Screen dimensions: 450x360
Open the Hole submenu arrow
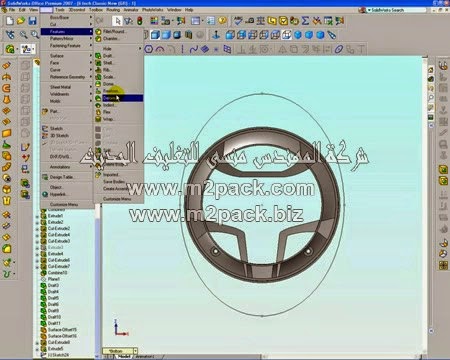(x=140, y=49)
